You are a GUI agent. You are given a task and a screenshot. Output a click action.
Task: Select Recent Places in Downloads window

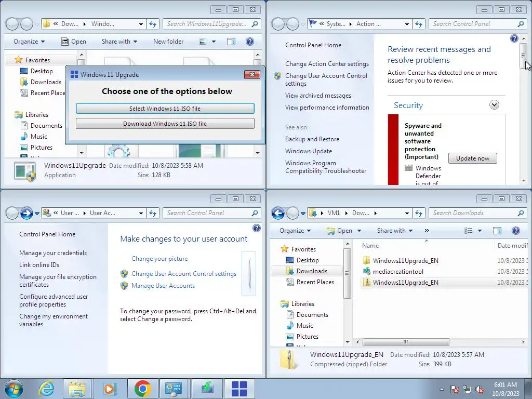tap(311, 282)
